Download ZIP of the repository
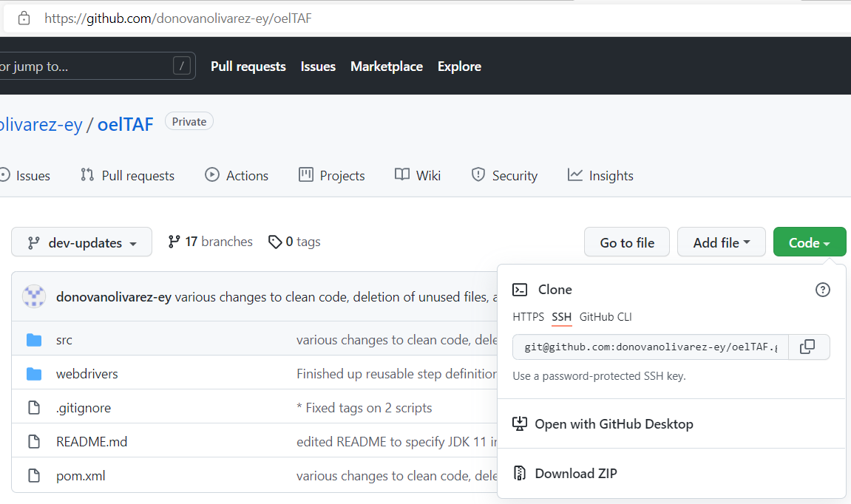 tap(576, 474)
